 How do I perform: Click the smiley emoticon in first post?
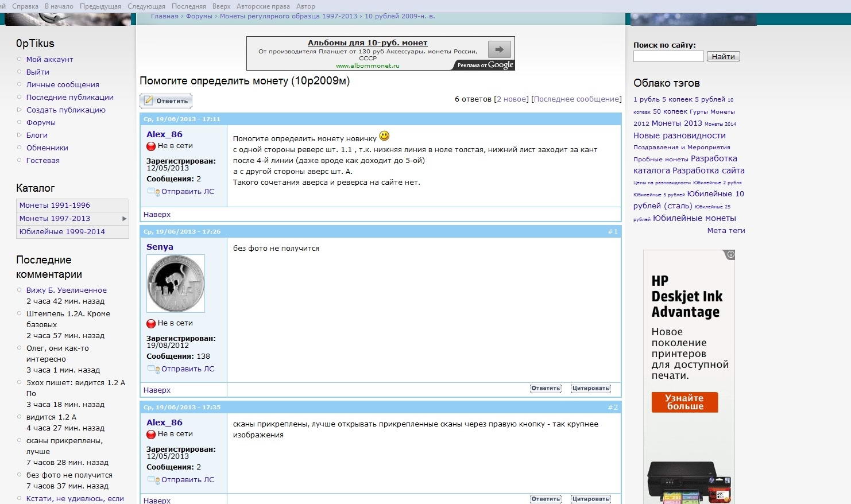click(384, 136)
